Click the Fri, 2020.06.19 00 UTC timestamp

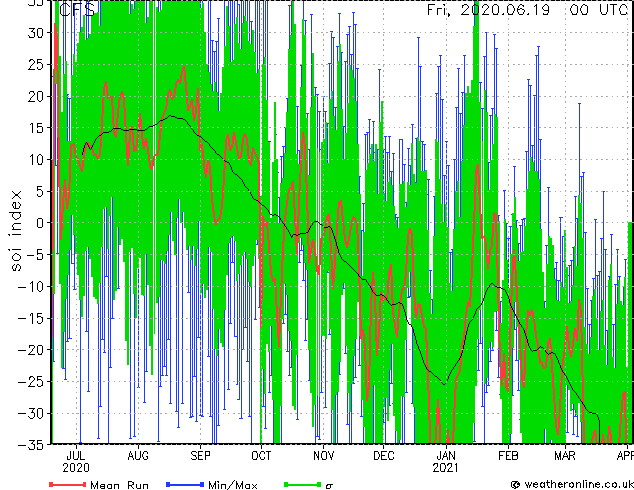[527, 9]
